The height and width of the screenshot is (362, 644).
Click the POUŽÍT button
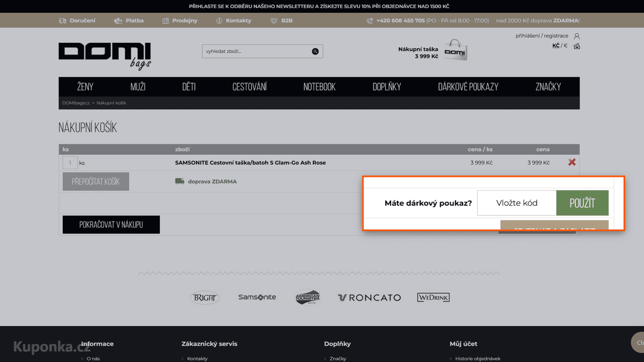coord(582,203)
